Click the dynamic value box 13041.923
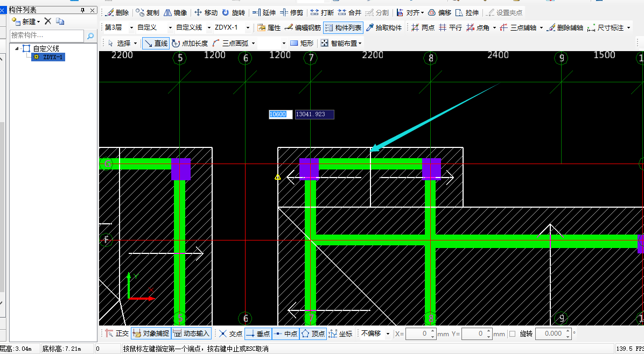The width and height of the screenshot is (644, 354). pos(314,115)
